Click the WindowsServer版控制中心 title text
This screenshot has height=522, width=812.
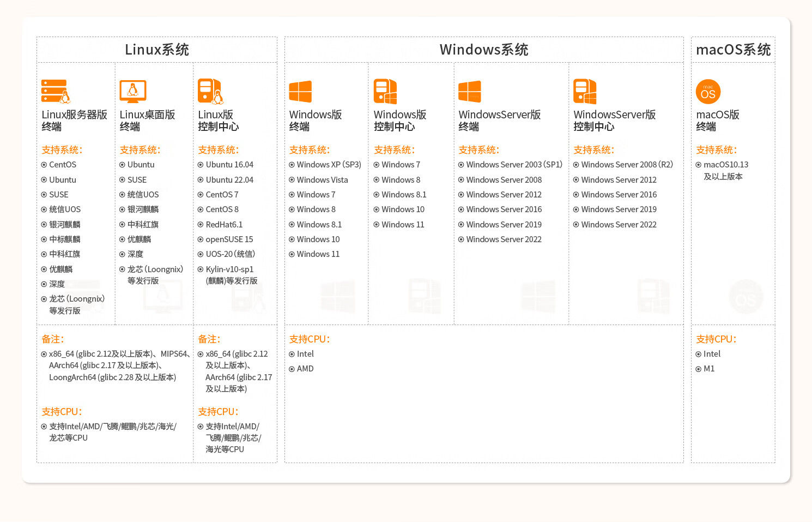pos(614,121)
